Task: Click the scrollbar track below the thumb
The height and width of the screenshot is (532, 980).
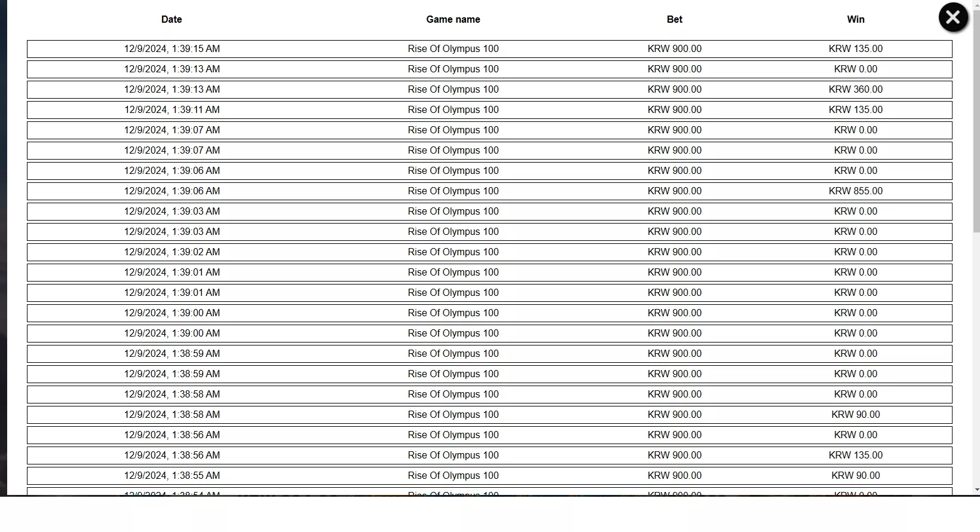Action: (976, 359)
